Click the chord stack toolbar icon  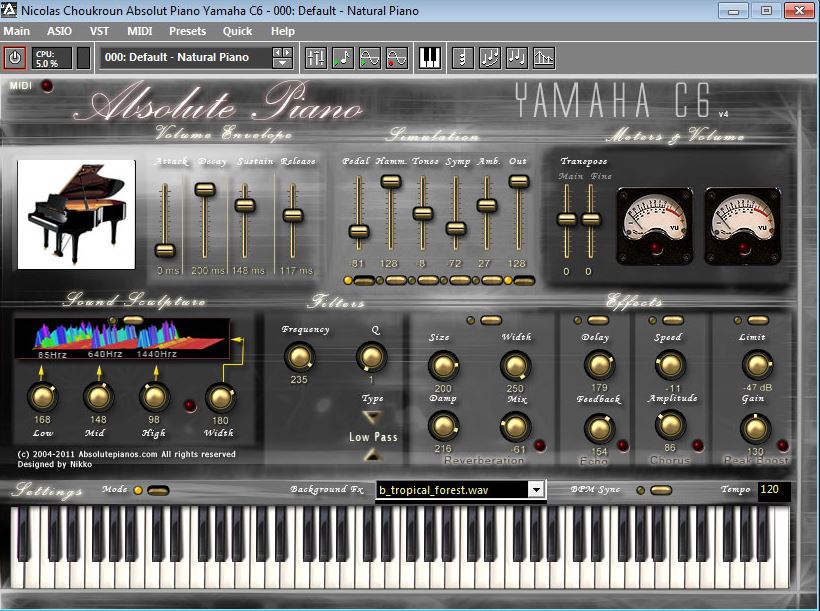click(x=462, y=58)
